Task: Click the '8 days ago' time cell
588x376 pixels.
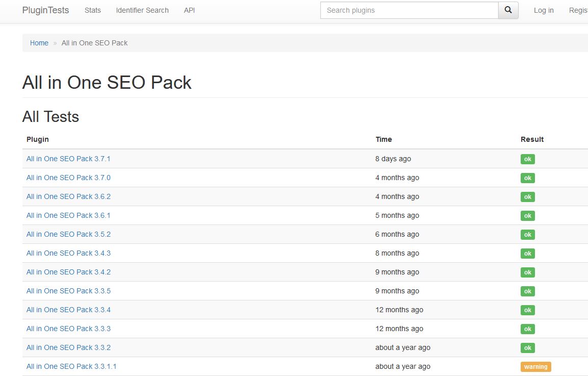Action: (x=393, y=159)
